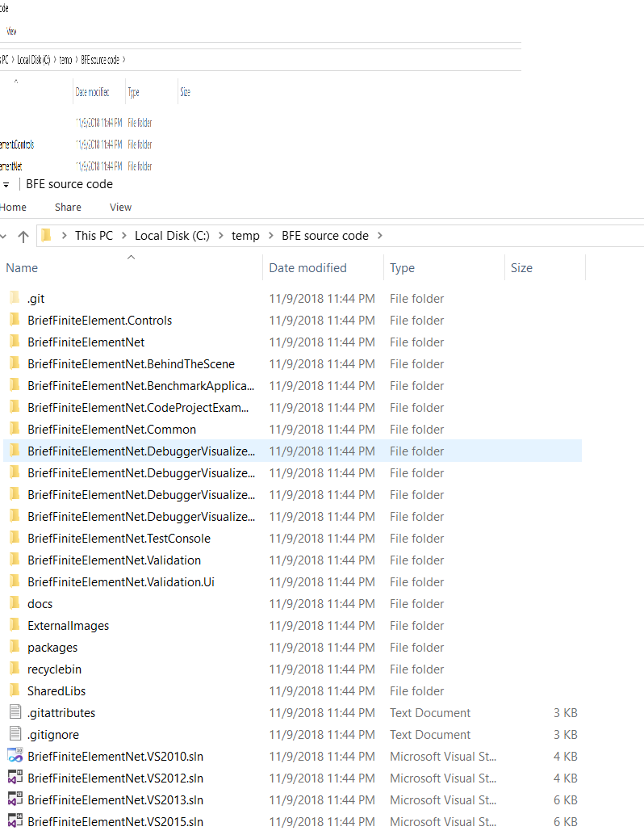This screenshot has width=644, height=835.
Task: Select BriefFiniteElementNet.TestConsole folder name
Action: click(x=119, y=538)
